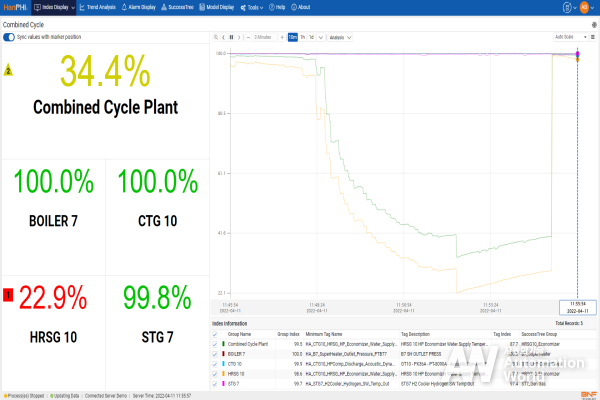Image resolution: width=600 pixels, height=400 pixels.
Task: Pause the live trend update
Action: [232, 37]
